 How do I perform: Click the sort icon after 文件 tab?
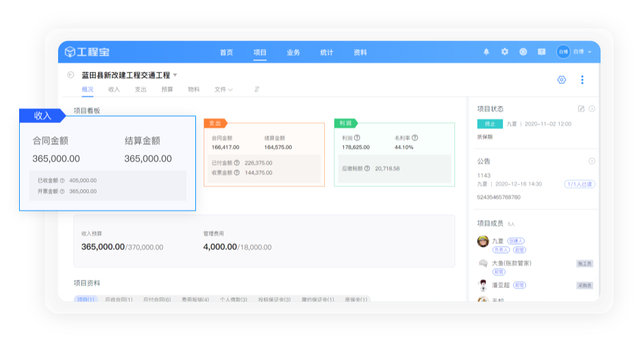257,89
